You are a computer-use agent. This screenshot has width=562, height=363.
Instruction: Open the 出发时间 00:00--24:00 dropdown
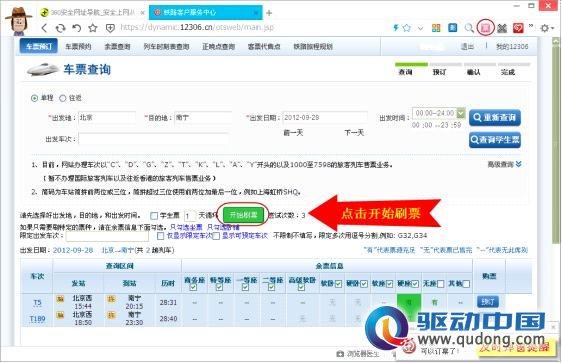[439, 113]
